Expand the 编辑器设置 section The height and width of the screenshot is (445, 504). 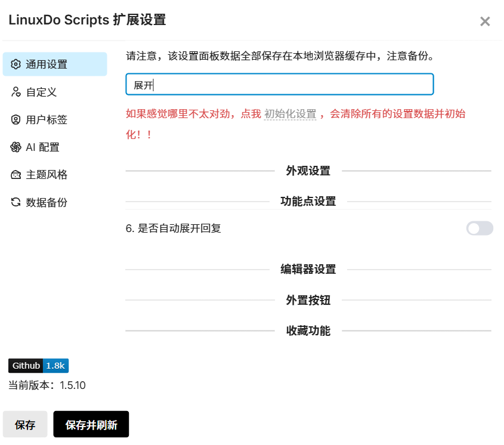[308, 269]
